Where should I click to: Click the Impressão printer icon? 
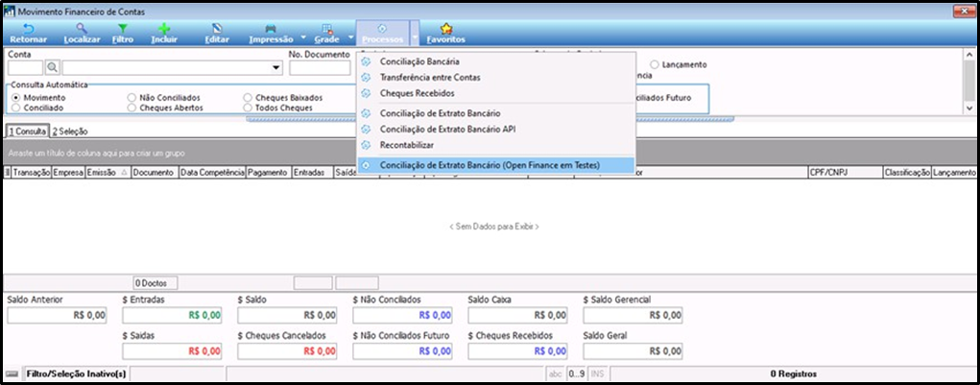271,28
